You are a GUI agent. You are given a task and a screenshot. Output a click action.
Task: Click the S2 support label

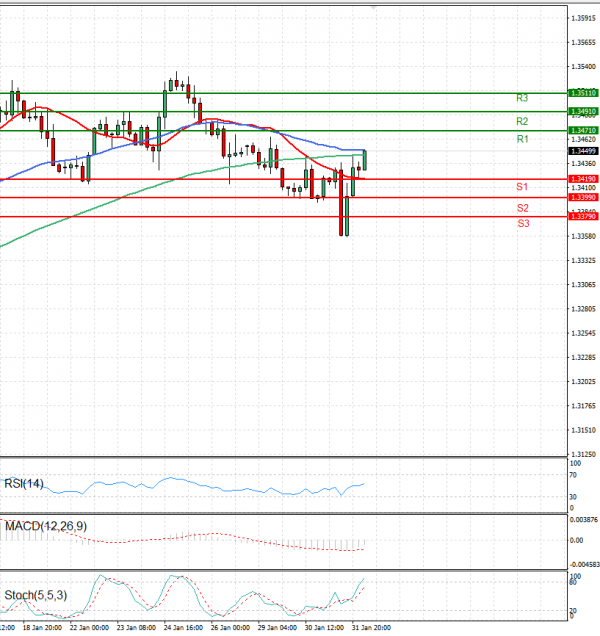coord(523,208)
